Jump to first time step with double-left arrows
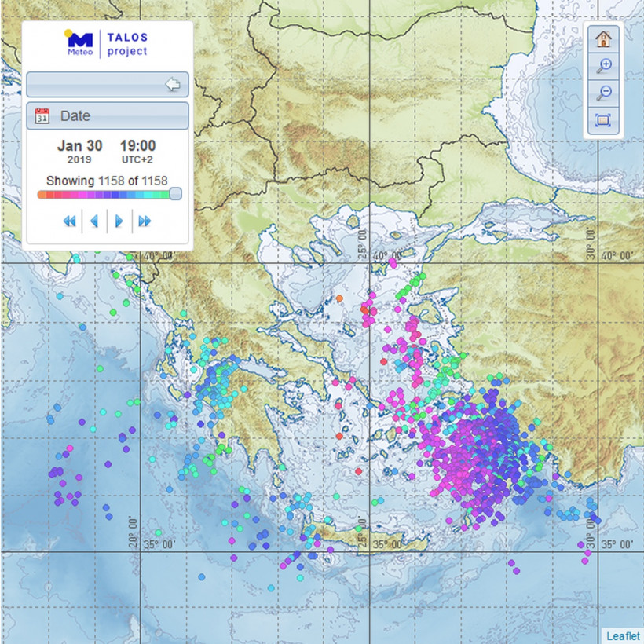 (x=69, y=221)
